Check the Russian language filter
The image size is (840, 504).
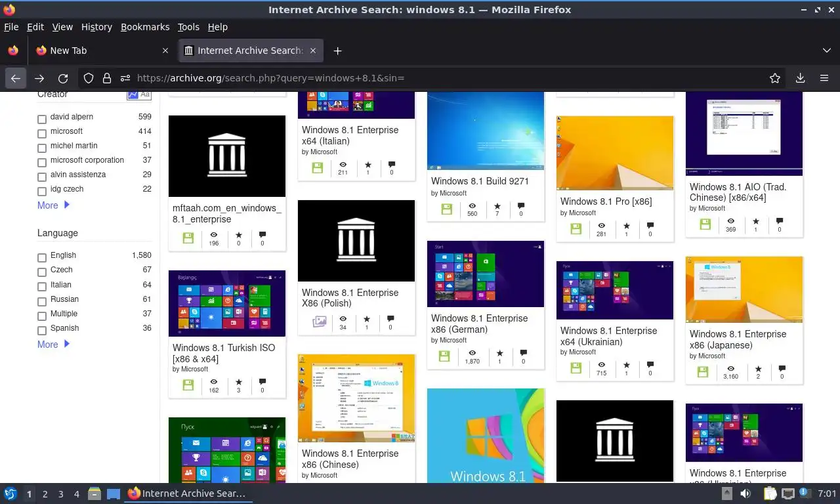click(x=42, y=302)
